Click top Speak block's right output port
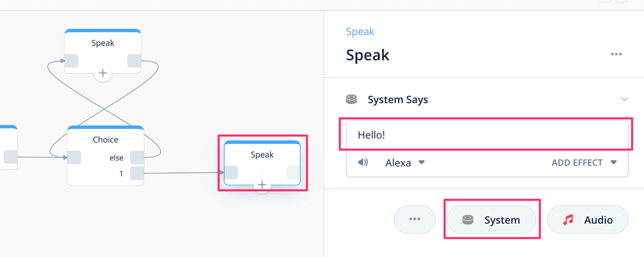The height and width of the screenshot is (257, 644). tap(134, 61)
